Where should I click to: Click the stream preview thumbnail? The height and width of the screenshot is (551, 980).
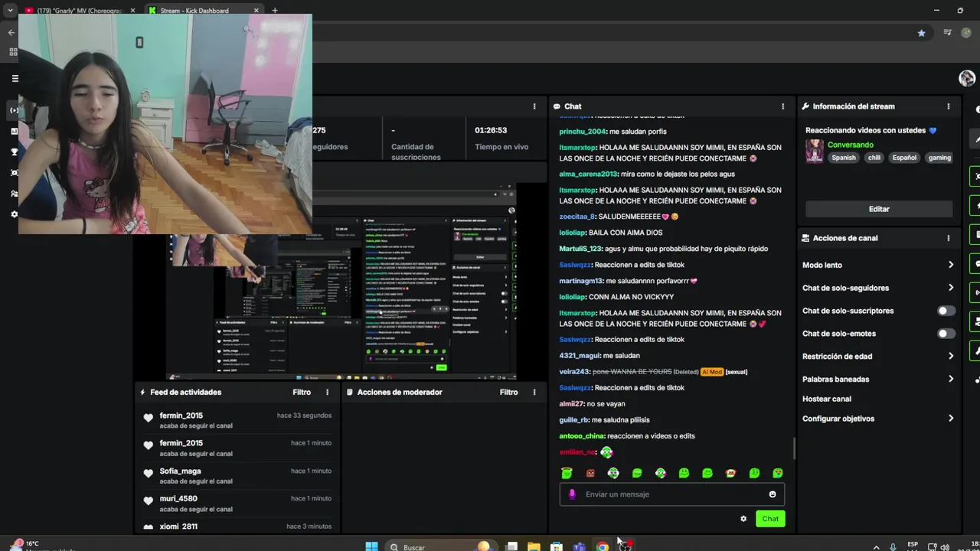tap(341, 282)
